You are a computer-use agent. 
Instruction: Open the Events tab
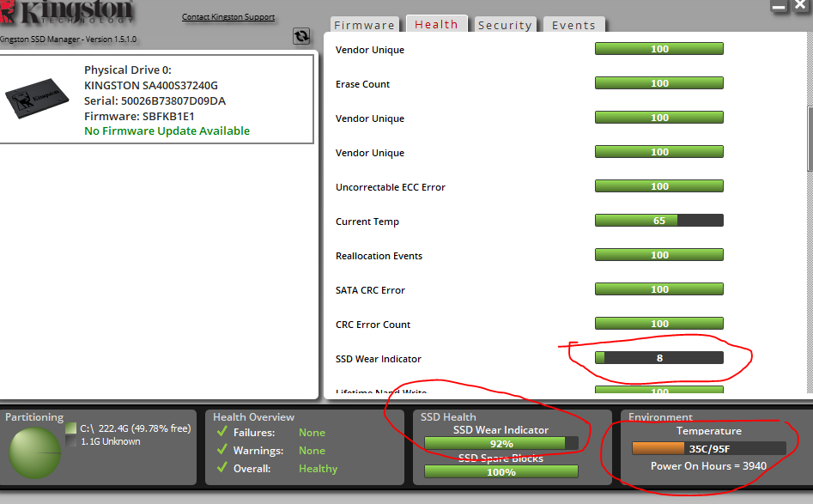point(574,25)
